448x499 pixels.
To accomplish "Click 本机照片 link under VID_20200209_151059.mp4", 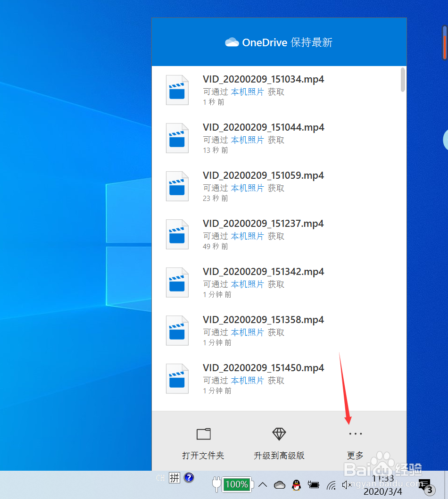I will coord(247,188).
